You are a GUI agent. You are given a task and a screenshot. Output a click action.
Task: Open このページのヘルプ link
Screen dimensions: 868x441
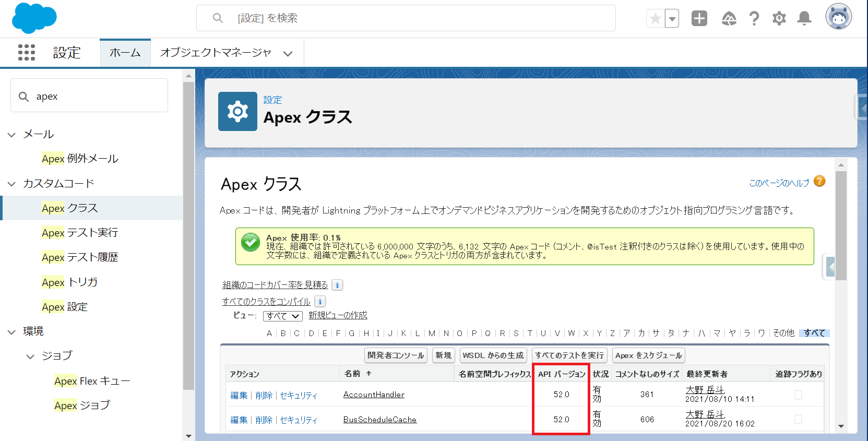[779, 183]
